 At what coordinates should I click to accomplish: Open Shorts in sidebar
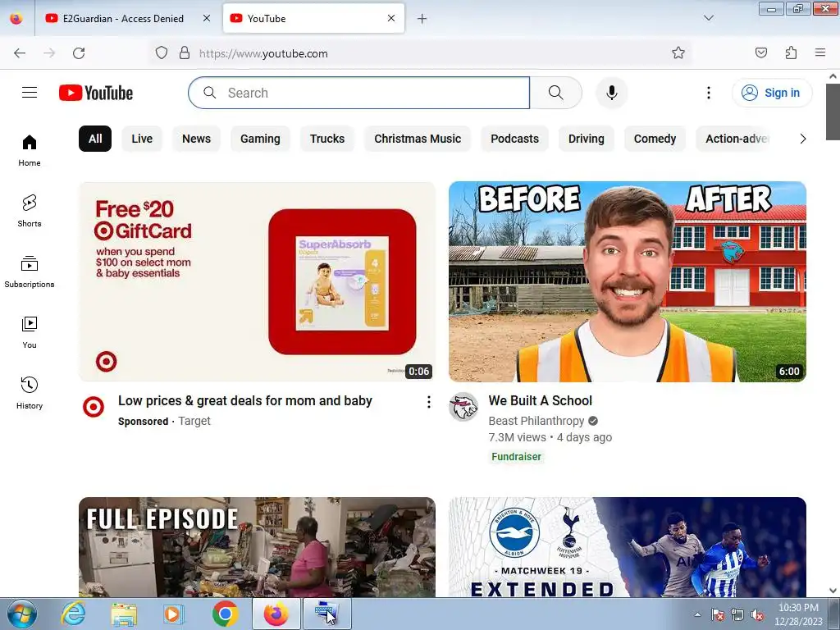click(x=30, y=211)
